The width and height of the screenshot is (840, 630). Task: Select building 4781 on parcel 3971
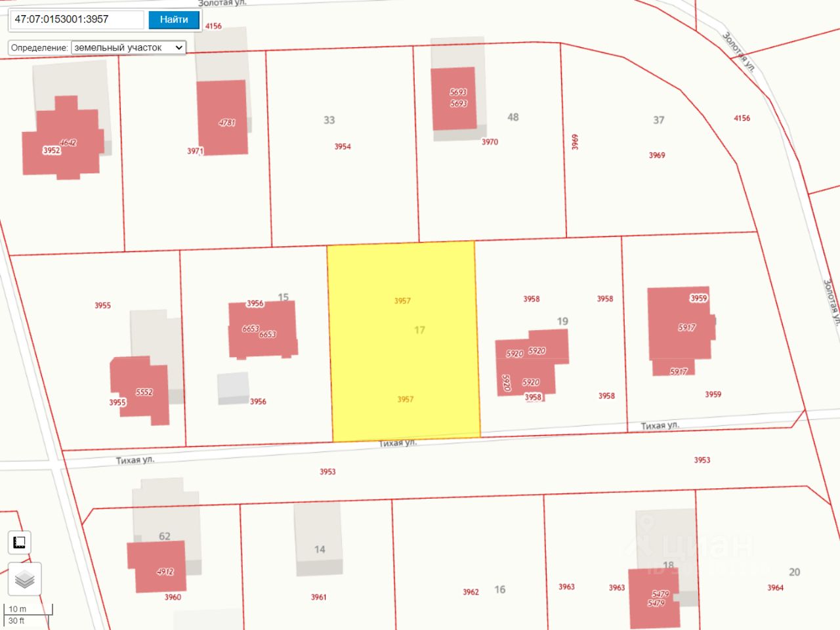[x=222, y=117]
